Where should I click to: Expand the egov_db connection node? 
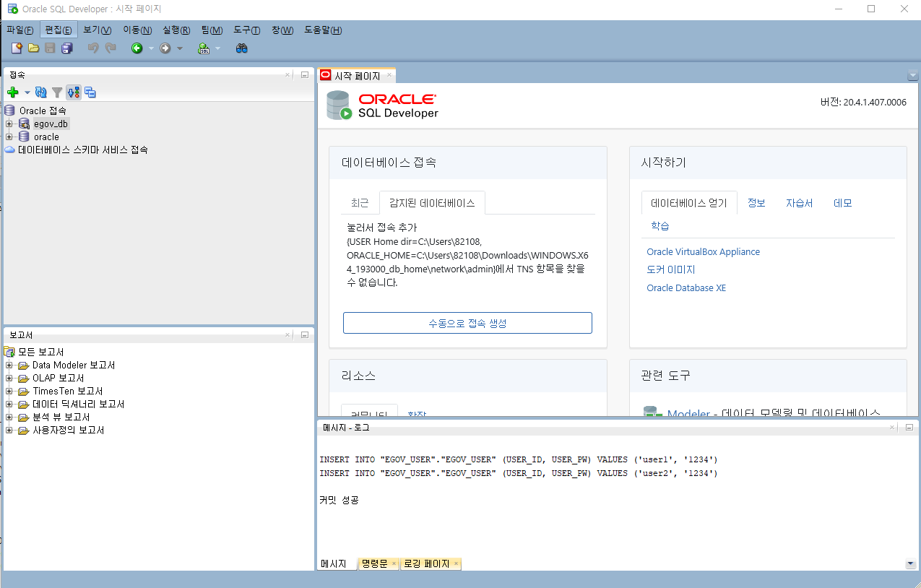click(9, 124)
